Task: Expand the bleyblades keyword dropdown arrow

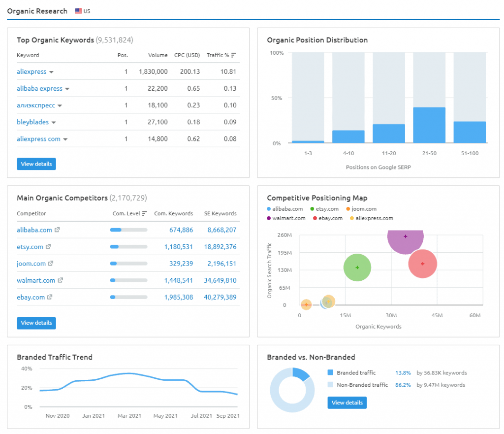Action: 54,123
